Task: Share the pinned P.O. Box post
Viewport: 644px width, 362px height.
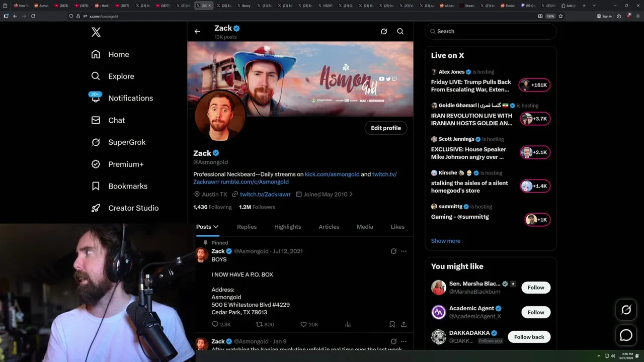Action: click(x=404, y=324)
